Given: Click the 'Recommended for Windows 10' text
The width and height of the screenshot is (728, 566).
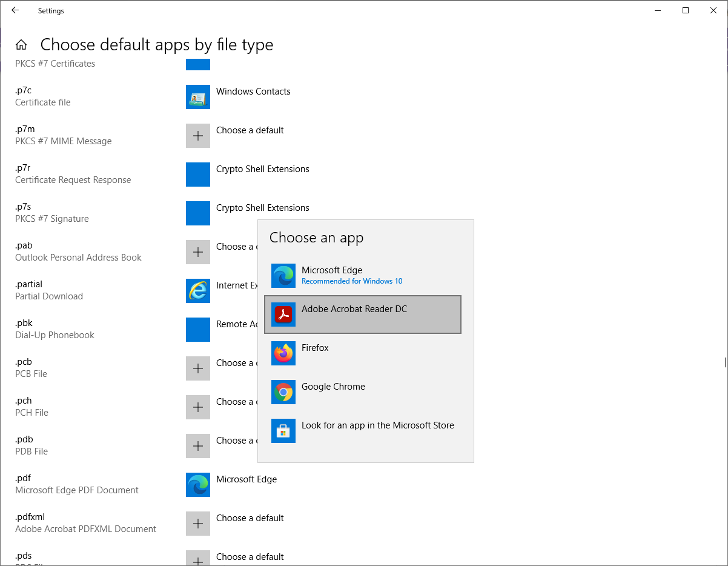Looking at the screenshot, I should [x=352, y=281].
